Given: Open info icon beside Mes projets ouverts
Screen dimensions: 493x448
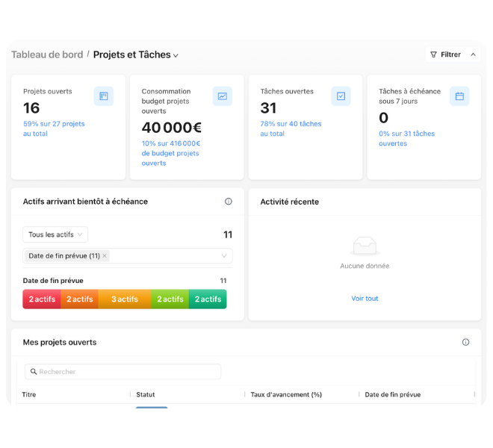Looking at the screenshot, I should pyautogui.click(x=465, y=342).
